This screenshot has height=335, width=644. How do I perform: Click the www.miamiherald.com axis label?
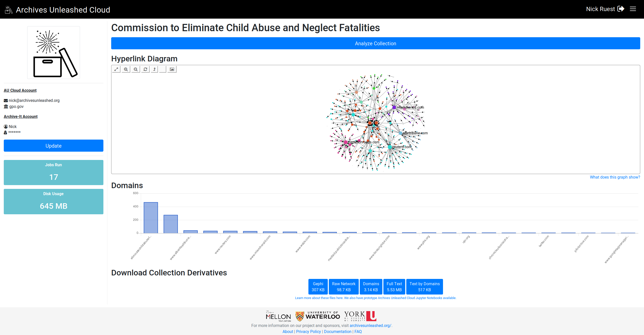pos(260,247)
